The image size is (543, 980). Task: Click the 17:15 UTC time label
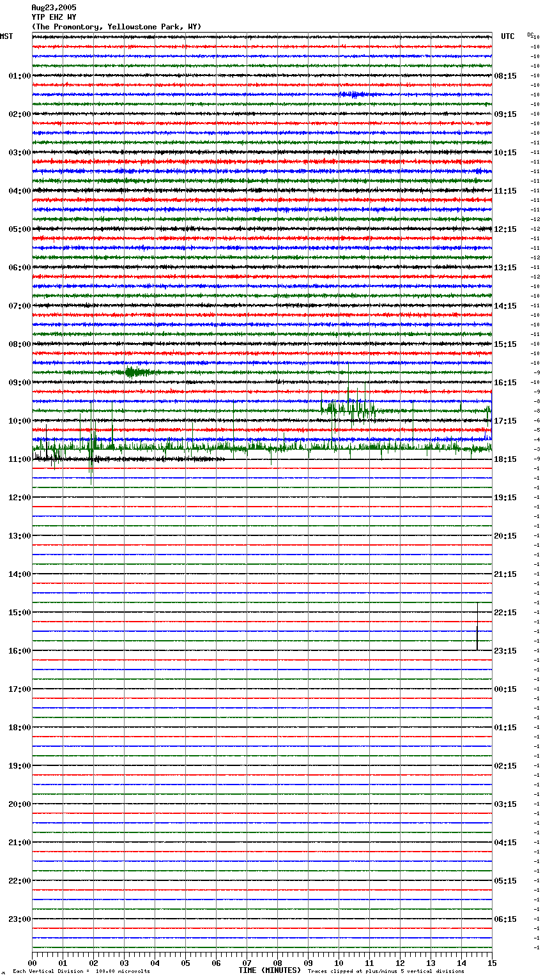tap(505, 421)
